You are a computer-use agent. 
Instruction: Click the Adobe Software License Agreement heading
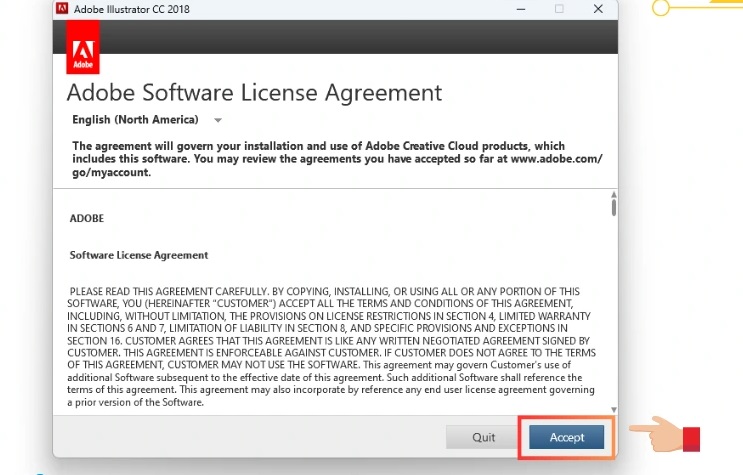(254, 93)
